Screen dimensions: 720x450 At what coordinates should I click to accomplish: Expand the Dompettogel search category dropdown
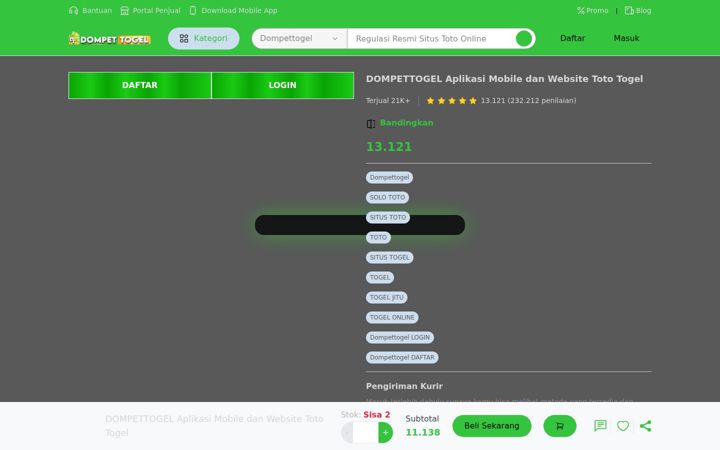point(299,39)
